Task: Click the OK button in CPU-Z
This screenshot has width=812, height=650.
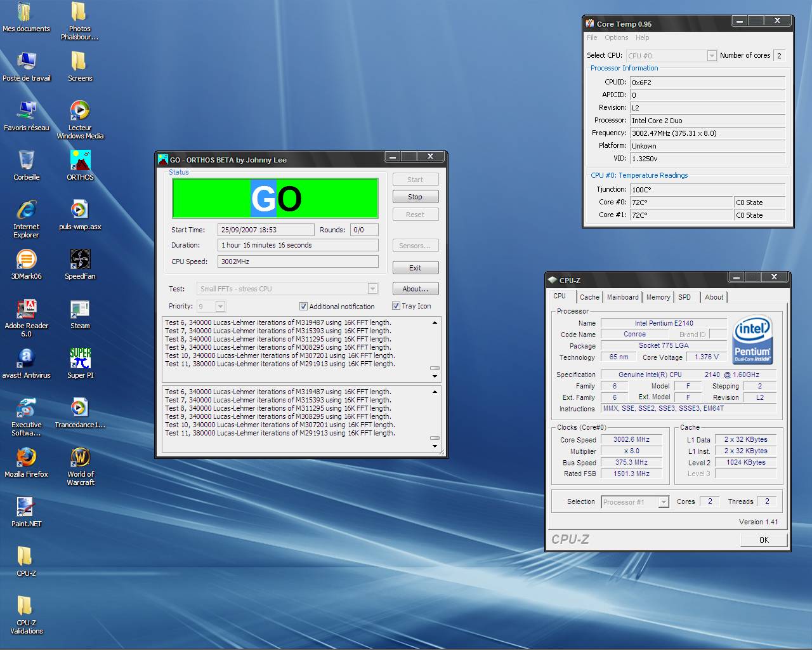Action: click(x=764, y=540)
